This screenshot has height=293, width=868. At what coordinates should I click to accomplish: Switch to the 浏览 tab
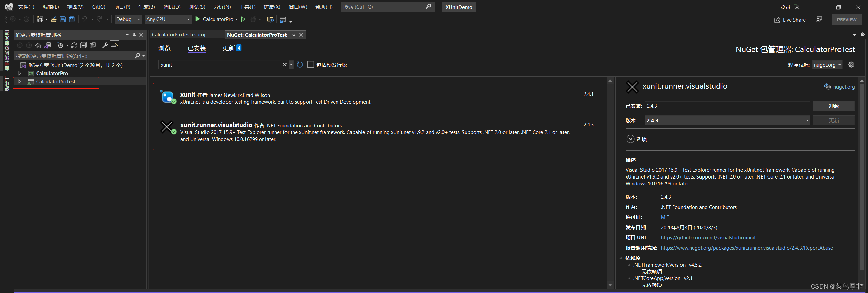coord(164,48)
